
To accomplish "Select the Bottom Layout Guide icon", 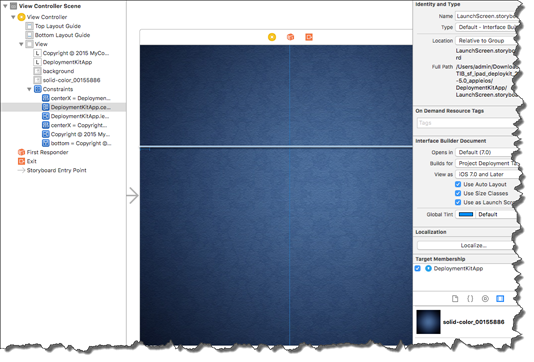I will (30, 35).
